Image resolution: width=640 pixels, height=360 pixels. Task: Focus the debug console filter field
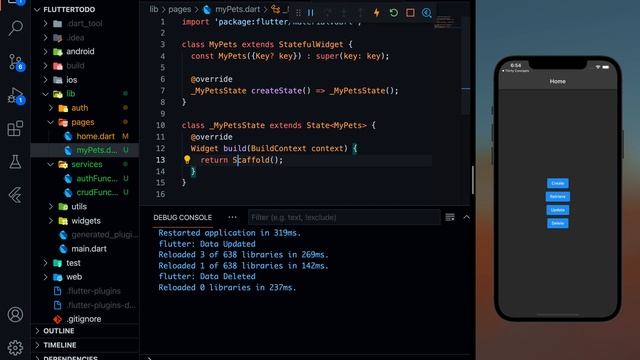(x=344, y=217)
